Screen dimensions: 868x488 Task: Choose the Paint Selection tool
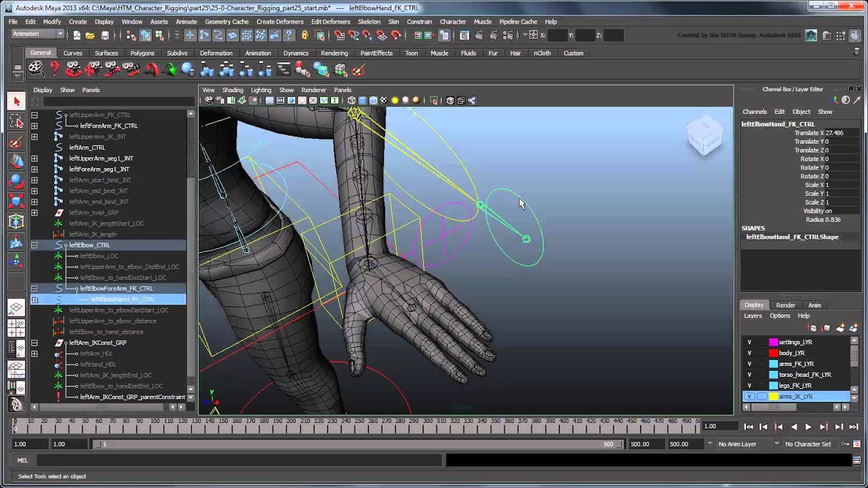click(x=16, y=142)
